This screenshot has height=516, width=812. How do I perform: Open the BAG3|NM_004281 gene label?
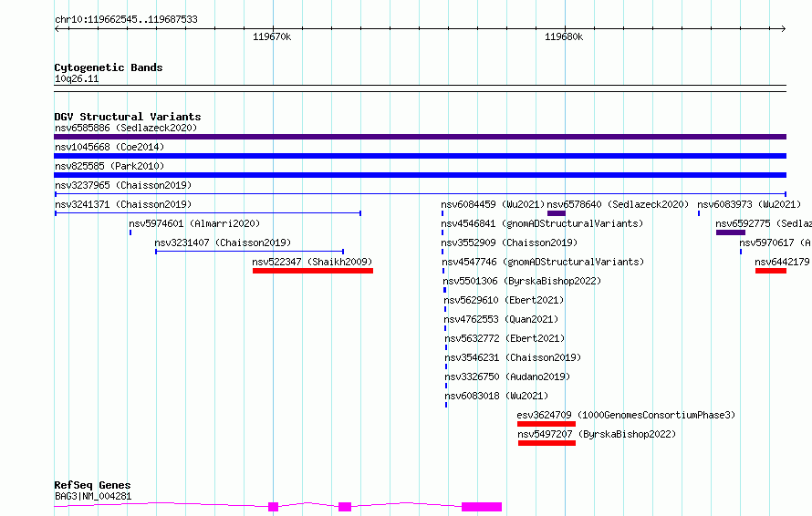[x=93, y=496]
